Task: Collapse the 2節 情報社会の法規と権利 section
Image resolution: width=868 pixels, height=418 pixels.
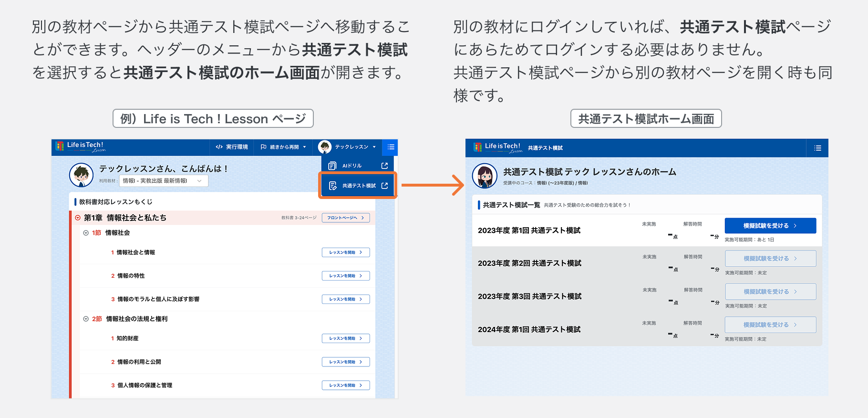Action: (86, 319)
